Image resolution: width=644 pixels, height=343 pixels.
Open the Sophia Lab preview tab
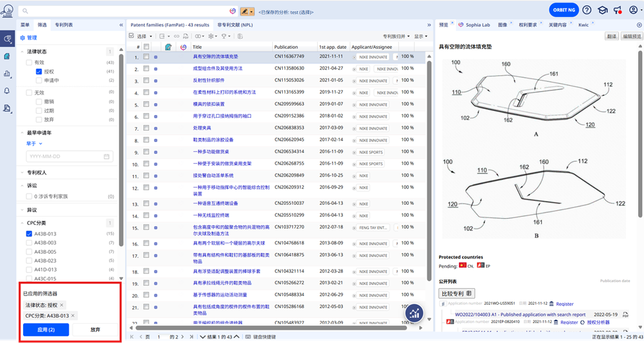tap(474, 25)
